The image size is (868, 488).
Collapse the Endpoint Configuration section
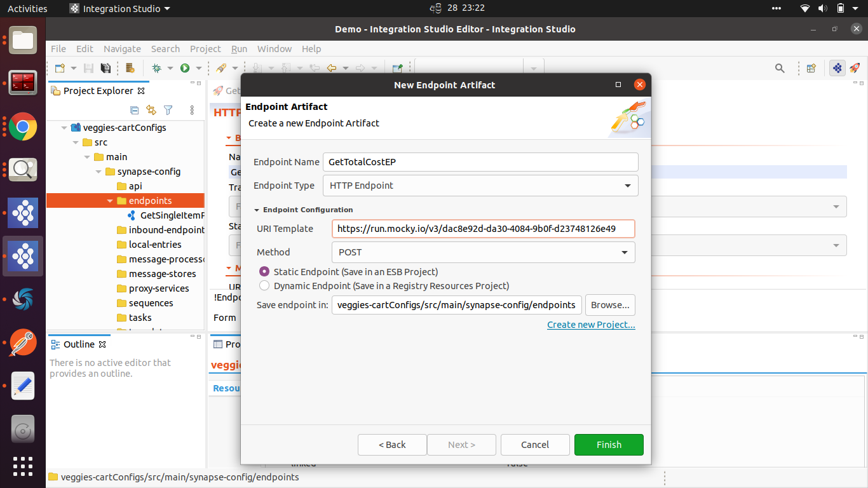pos(257,210)
